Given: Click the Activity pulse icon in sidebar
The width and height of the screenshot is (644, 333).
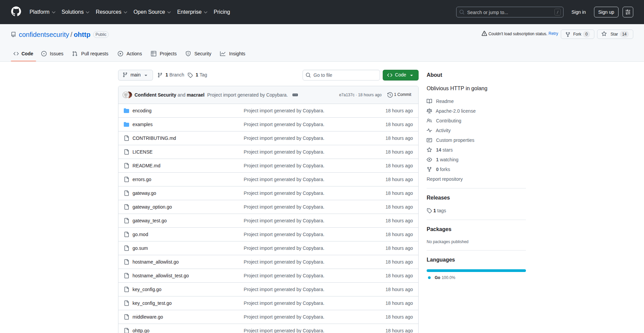Looking at the screenshot, I should click(x=429, y=130).
